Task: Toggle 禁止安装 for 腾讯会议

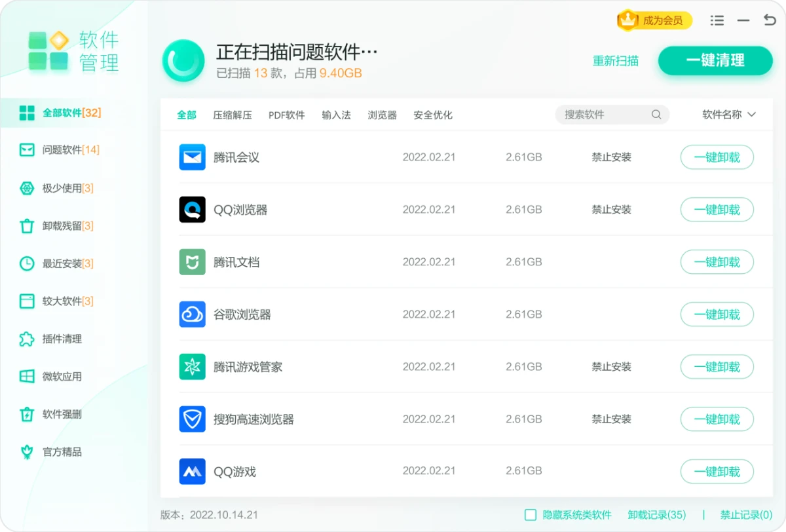Action: tap(610, 157)
